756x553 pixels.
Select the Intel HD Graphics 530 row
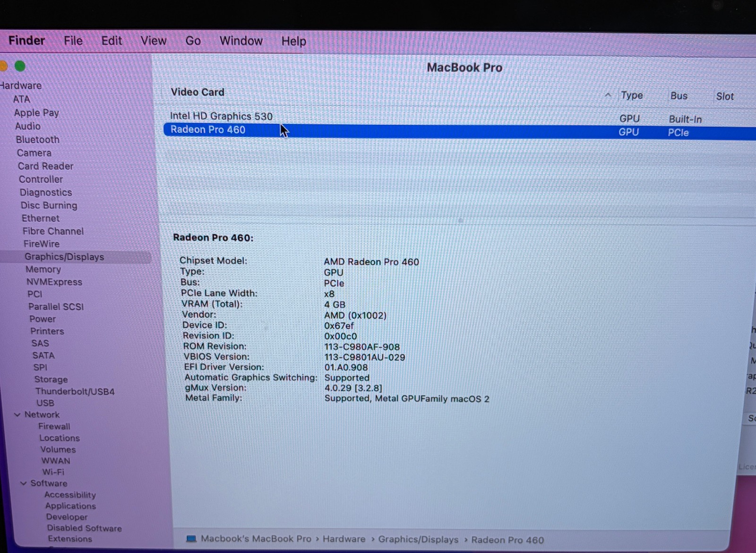[458, 117]
